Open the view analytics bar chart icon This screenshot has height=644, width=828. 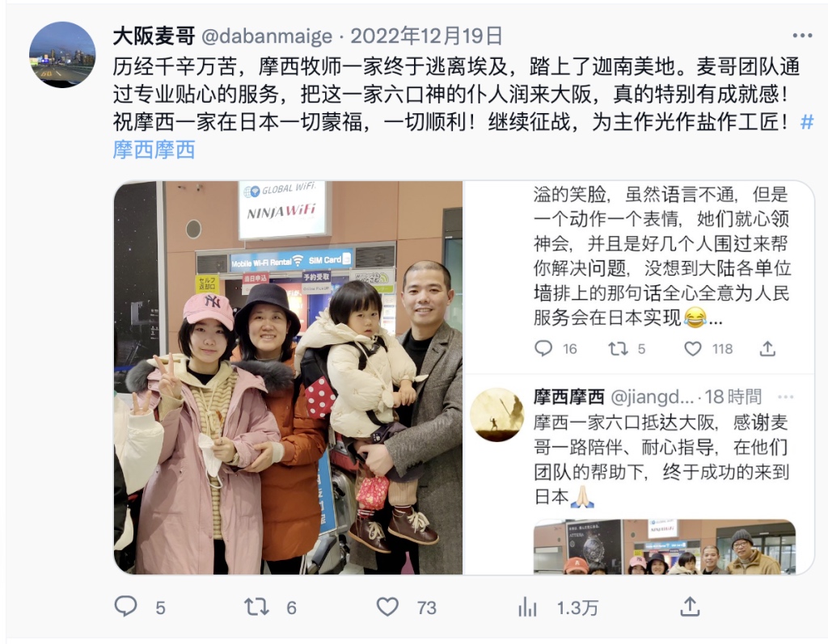click(527, 607)
